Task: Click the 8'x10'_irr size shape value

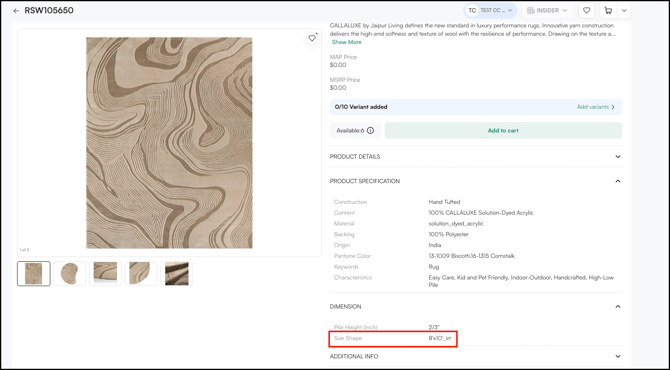Action: [440, 338]
